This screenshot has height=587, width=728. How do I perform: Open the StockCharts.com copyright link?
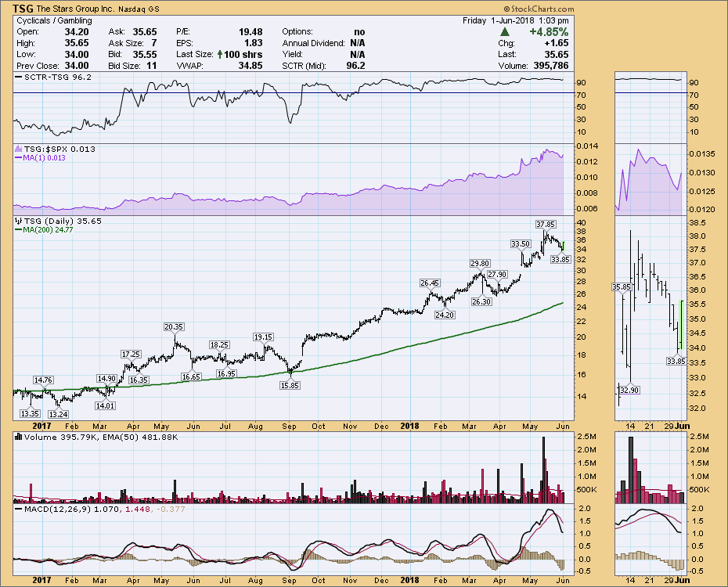pyautogui.click(x=539, y=9)
